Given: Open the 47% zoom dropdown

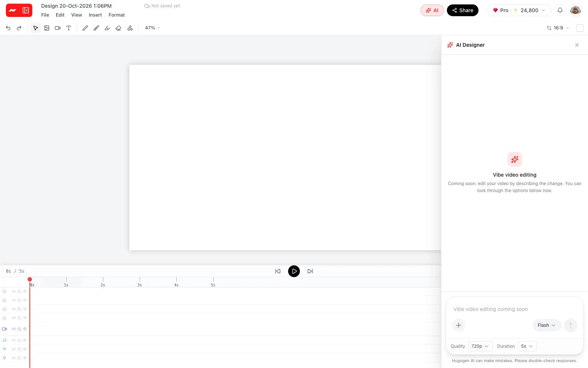Looking at the screenshot, I should tap(153, 28).
